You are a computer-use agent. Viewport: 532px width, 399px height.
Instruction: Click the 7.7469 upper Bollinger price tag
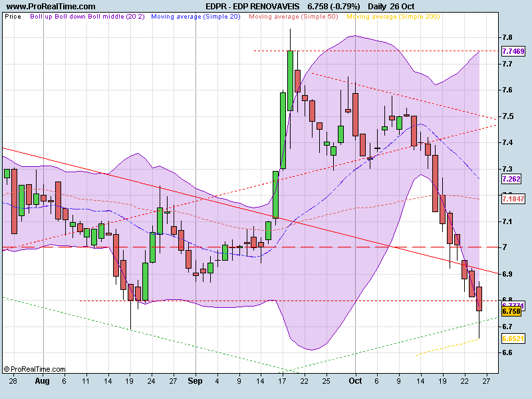pyautogui.click(x=512, y=51)
